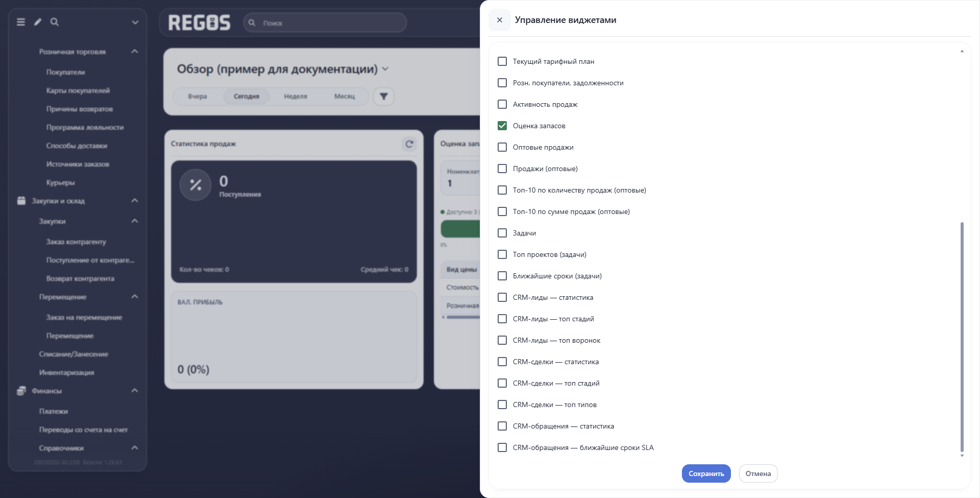Refresh the sales statistics widget
The height and width of the screenshot is (498, 980).
click(x=409, y=144)
